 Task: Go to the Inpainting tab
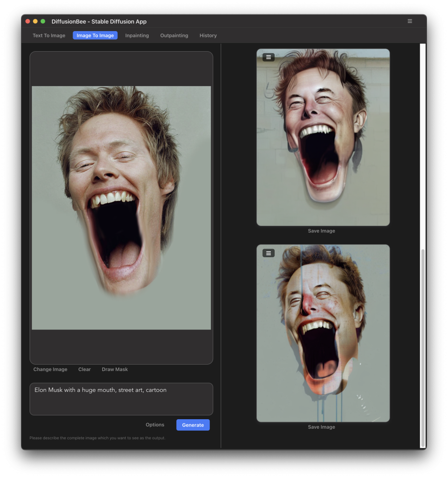[x=137, y=35]
